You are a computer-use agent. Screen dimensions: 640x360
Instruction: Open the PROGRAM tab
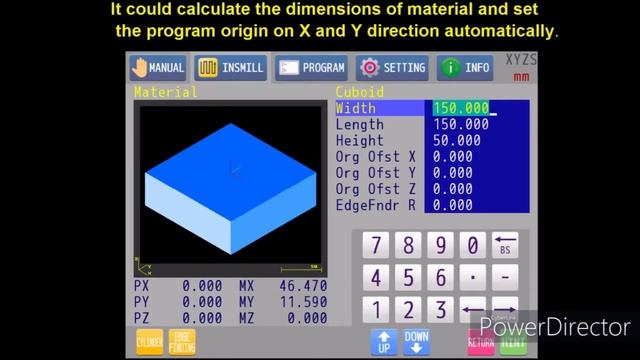pyautogui.click(x=311, y=68)
